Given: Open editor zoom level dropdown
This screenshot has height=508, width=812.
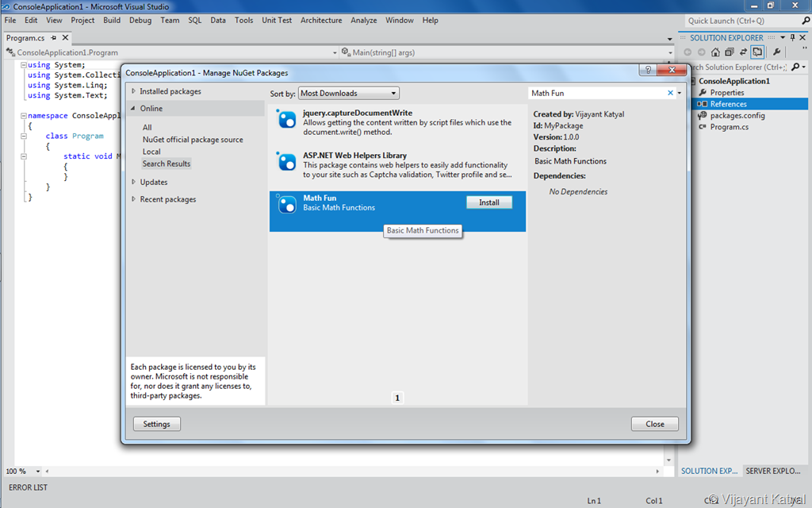Looking at the screenshot, I should point(38,471).
